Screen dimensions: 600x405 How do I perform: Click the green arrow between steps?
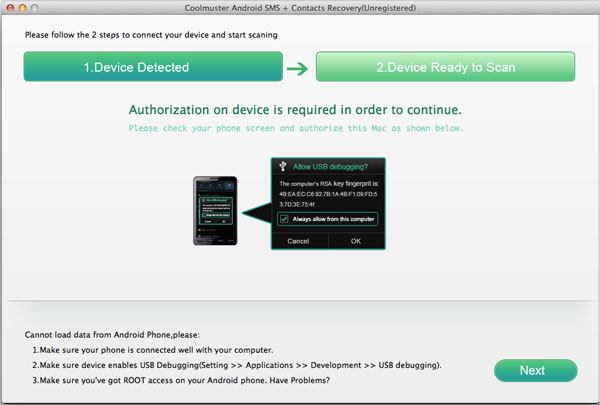[297, 69]
